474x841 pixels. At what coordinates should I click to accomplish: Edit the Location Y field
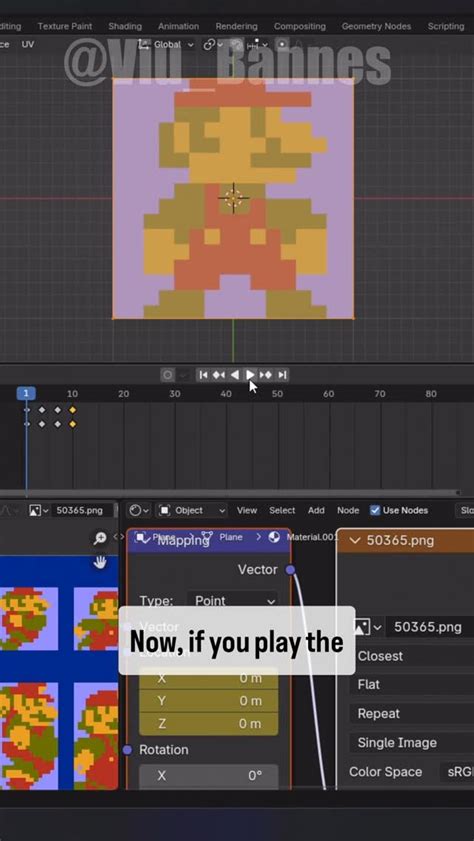coord(209,701)
